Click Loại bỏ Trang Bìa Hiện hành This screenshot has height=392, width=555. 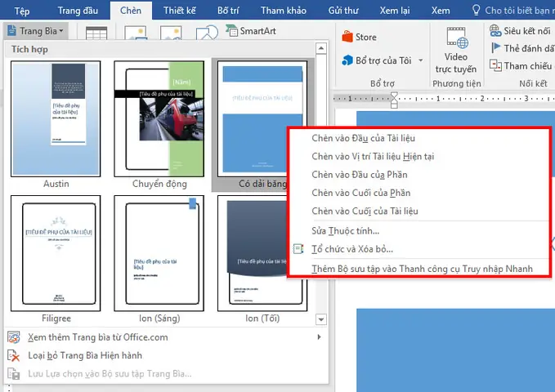[74, 355]
